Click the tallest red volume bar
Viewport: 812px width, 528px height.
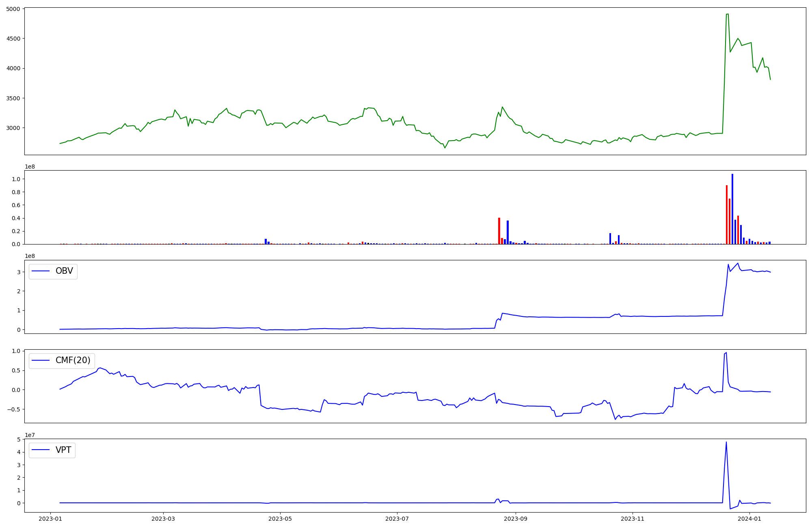727,214
